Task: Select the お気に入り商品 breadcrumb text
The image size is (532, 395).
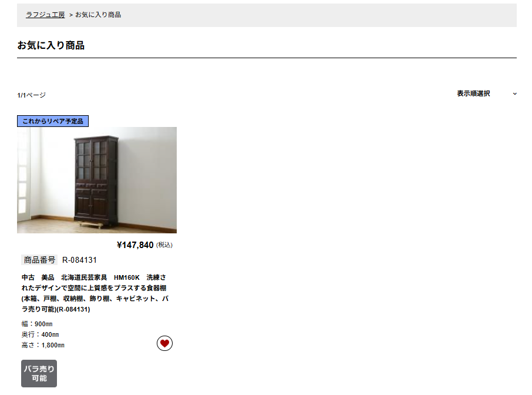Action: 98,15
